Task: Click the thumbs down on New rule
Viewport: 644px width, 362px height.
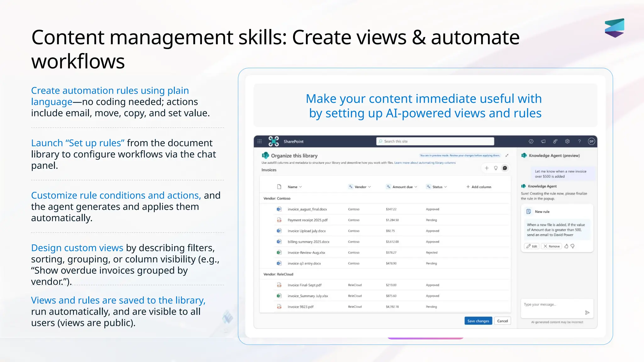Action: [573, 246]
